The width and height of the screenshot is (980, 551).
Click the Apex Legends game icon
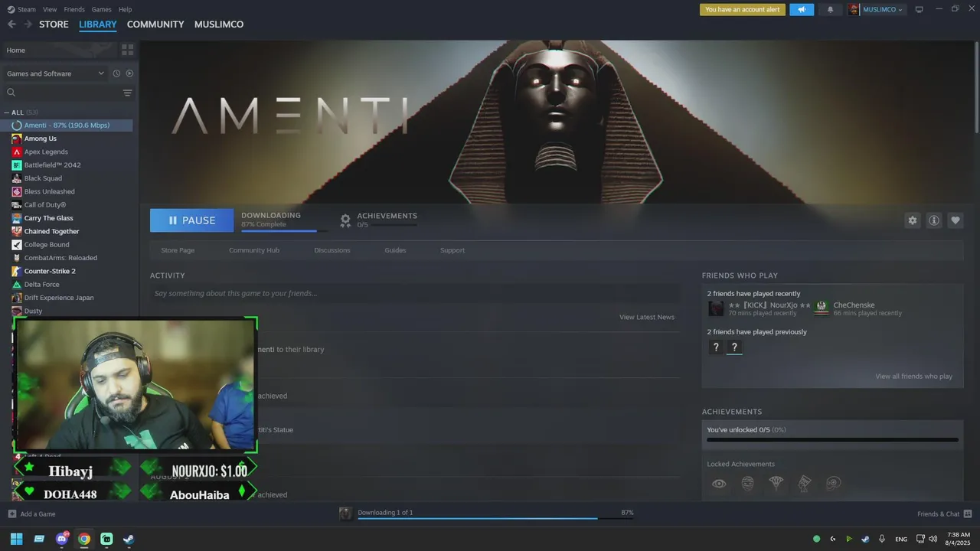pyautogui.click(x=17, y=152)
